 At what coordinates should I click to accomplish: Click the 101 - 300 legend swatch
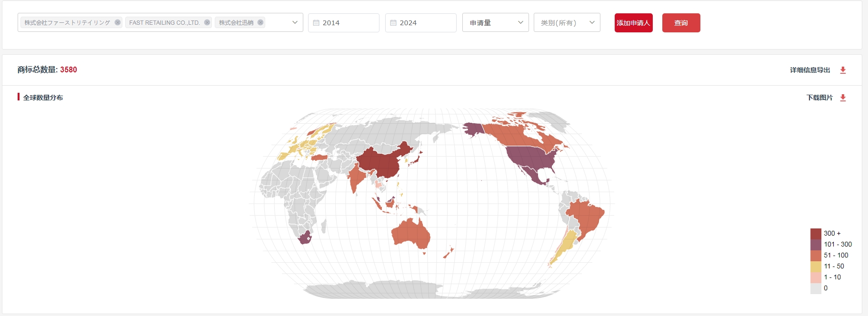click(x=816, y=245)
